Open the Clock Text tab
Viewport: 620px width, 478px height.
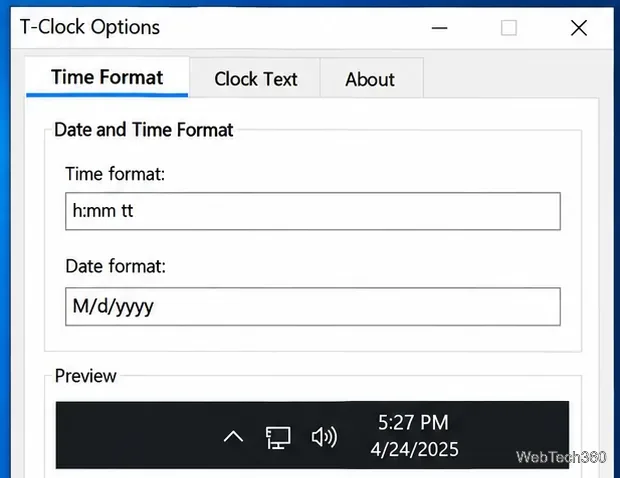point(255,79)
